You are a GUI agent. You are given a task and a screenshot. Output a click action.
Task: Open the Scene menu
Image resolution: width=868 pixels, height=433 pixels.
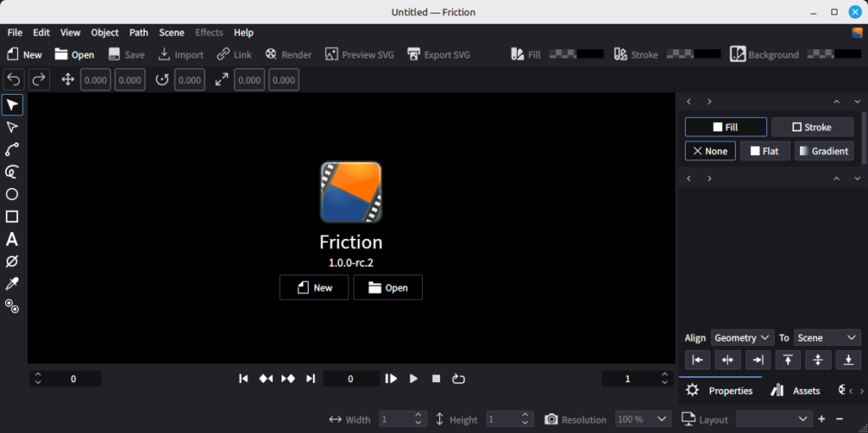coord(171,32)
